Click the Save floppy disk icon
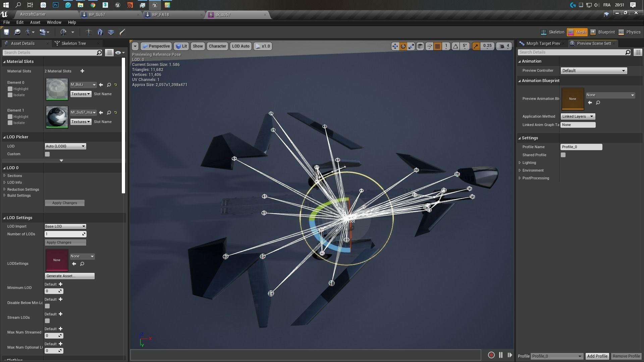Viewport: 644px width, 362px height. (x=6, y=32)
